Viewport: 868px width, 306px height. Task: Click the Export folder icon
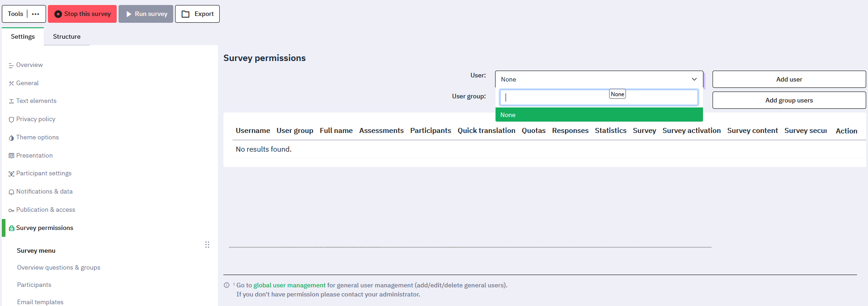(186, 14)
